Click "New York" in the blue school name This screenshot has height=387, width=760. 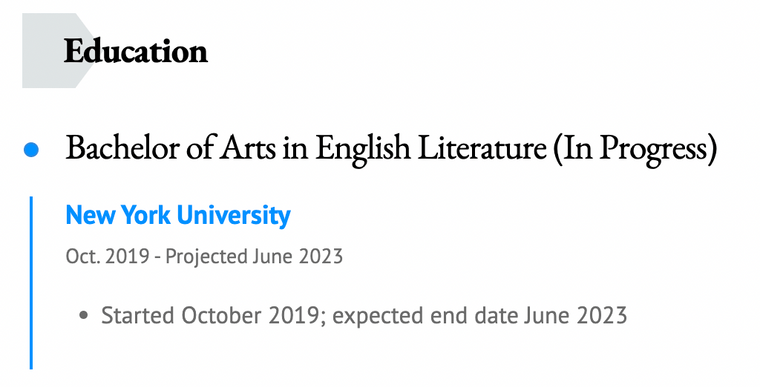tap(118, 215)
